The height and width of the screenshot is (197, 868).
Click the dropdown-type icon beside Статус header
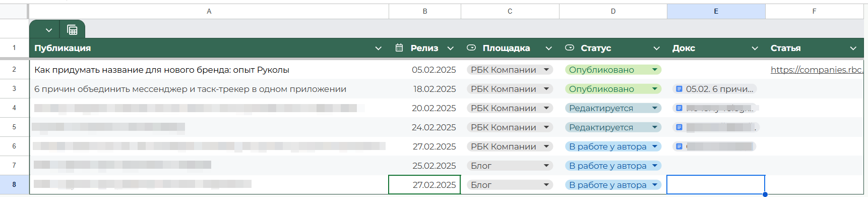pos(570,48)
